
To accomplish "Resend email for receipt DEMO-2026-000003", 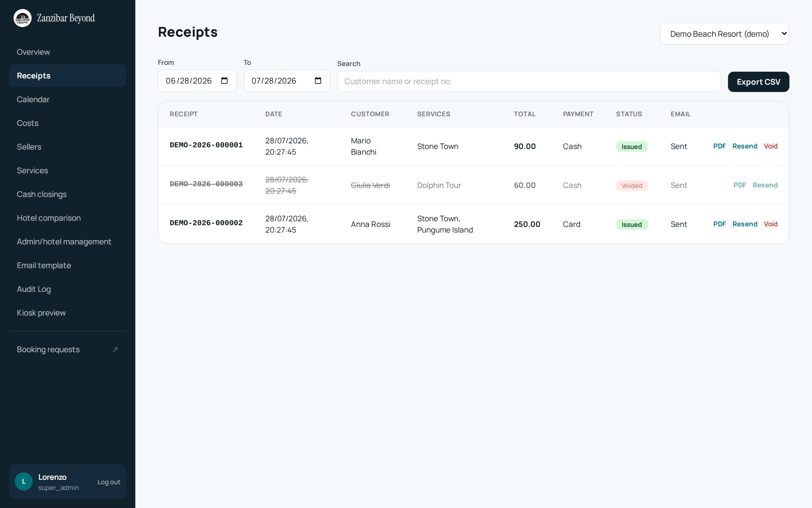I will point(765,185).
